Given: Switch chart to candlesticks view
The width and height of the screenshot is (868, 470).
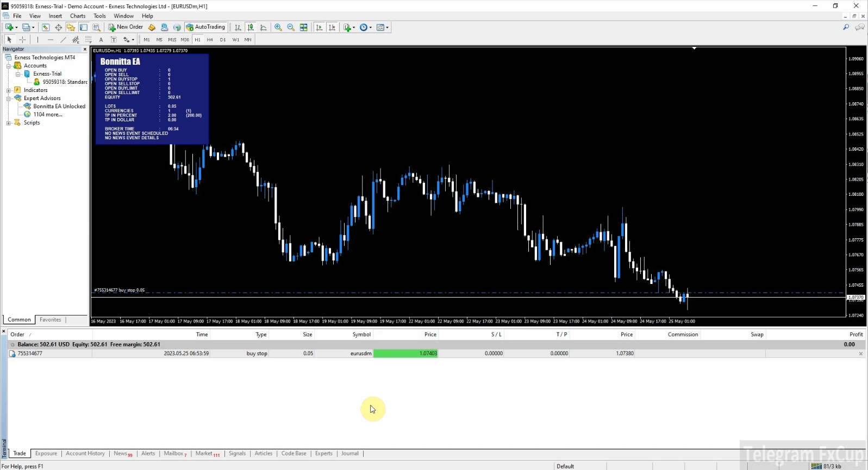Looking at the screenshot, I should click(251, 27).
